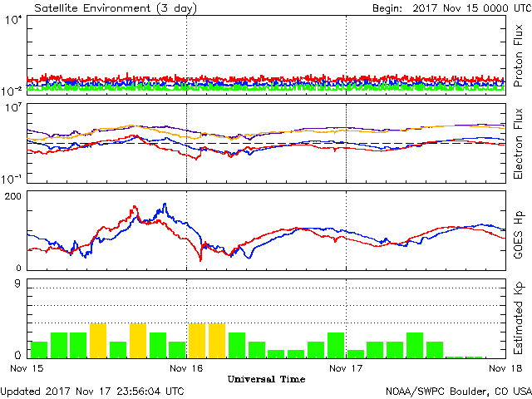
Task: Click the "200" GOES Hp scale value
Action: tap(13, 196)
